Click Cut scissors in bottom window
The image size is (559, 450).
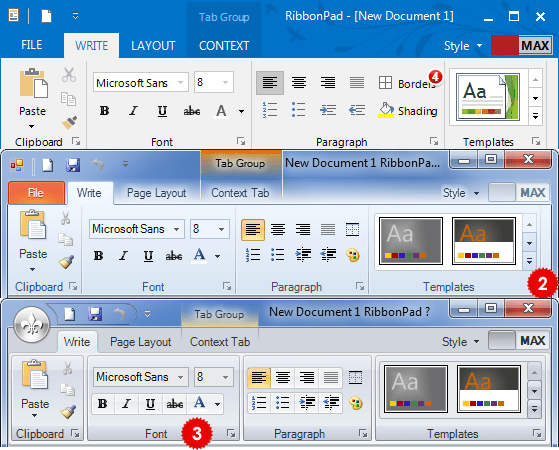(68, 367)
